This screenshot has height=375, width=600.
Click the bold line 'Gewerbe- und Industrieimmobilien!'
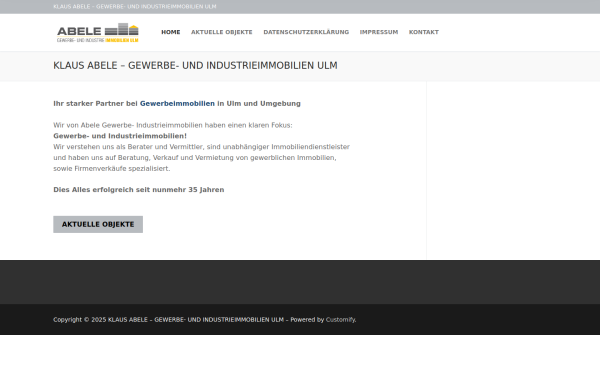120,136
